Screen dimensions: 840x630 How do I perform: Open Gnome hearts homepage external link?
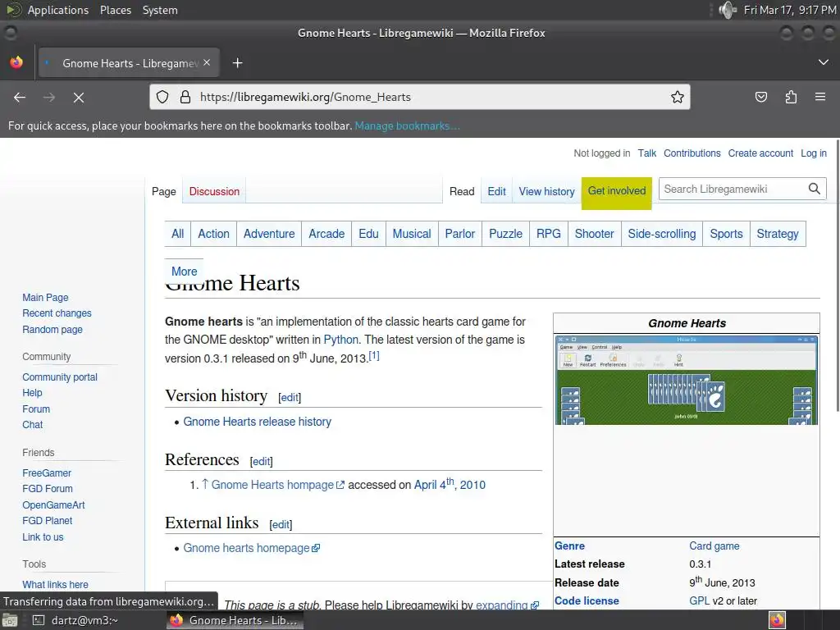tap(251, 548)
